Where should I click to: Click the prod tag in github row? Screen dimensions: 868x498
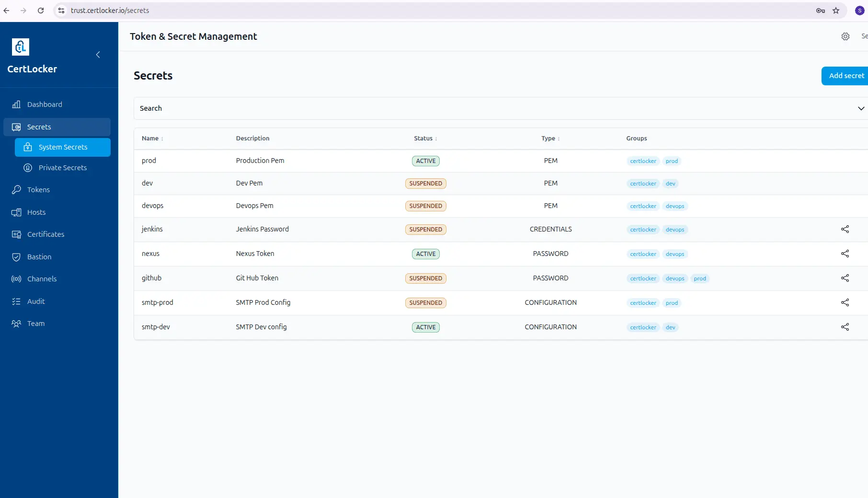click(x=700, y=278)
